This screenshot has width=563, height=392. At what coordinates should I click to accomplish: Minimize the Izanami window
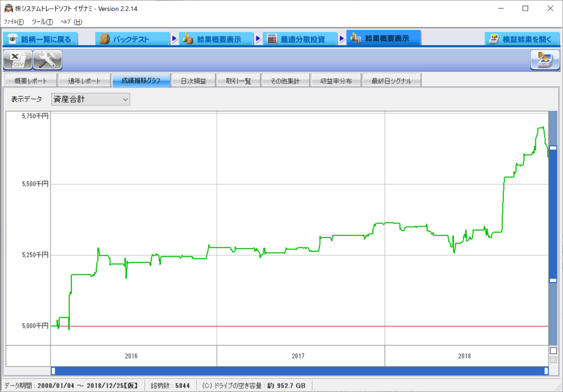501,8
